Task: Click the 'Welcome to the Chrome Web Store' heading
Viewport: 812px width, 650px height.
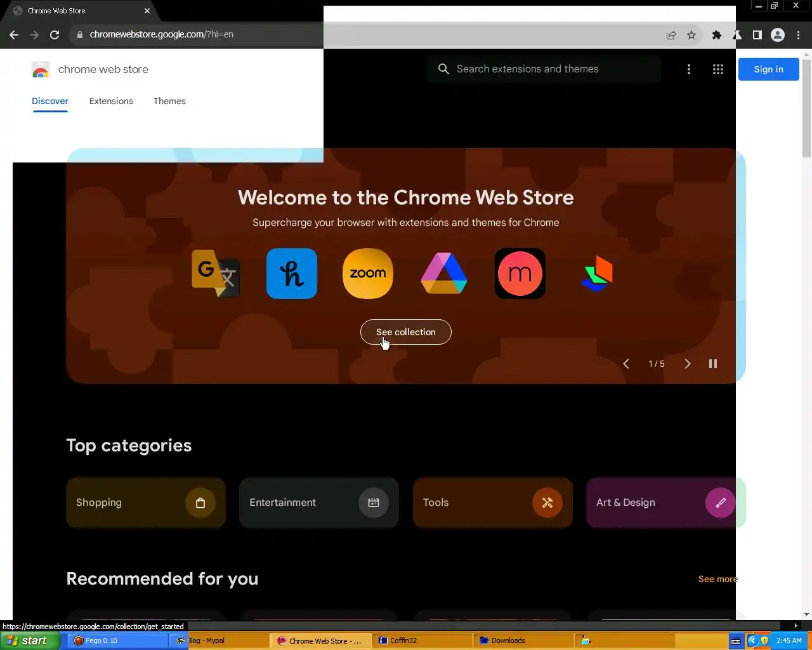Action: coord(406,197)
